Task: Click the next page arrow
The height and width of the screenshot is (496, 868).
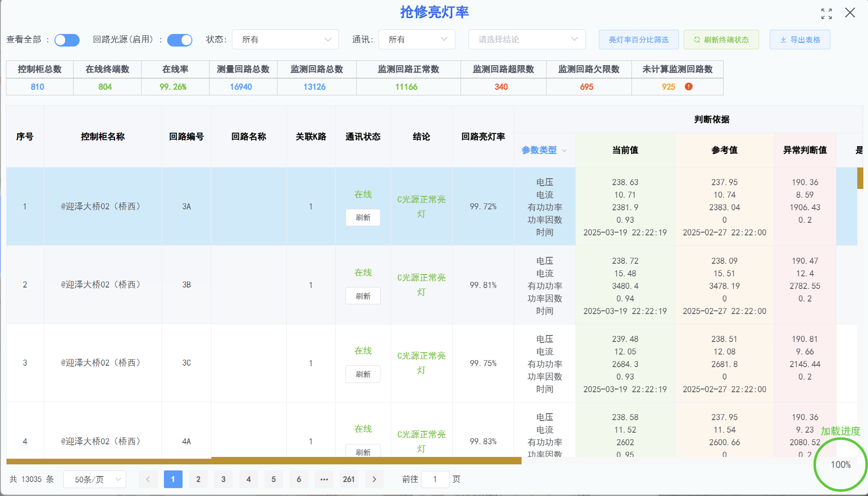Action: pyautogui.click(x=374, y=479)
